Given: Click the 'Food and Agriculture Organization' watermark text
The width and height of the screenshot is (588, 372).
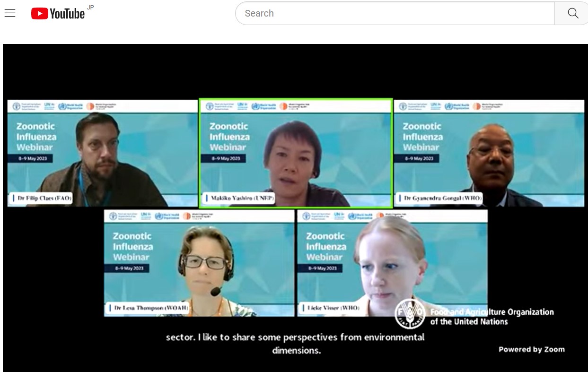Looking at the screenshot, I should [491, 317].
